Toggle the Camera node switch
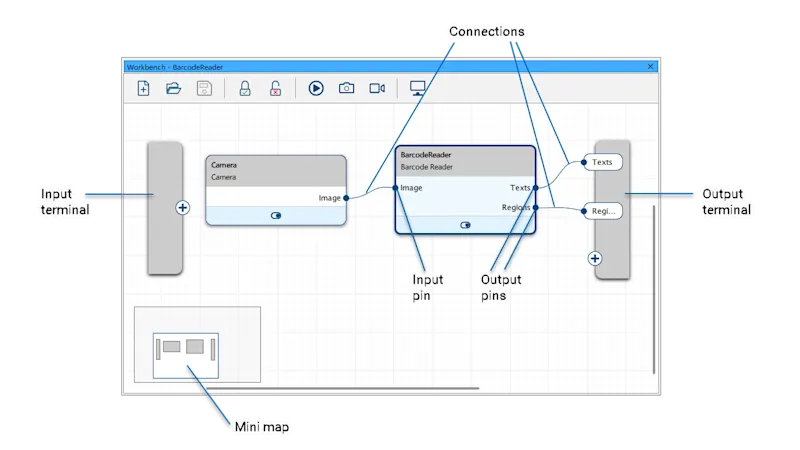The image size is (800, 450). (x=276, y=215)
